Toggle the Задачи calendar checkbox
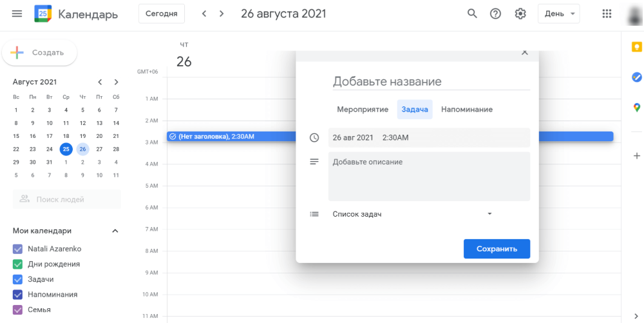644x323 pixels. (17, 279)
